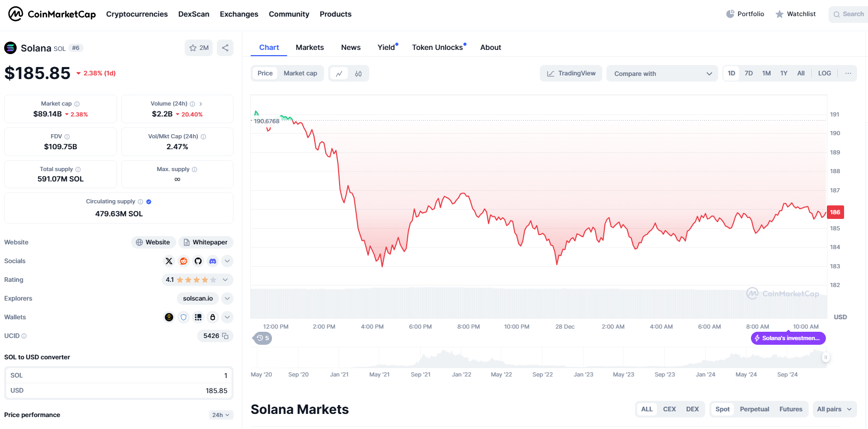
Task: Open the TradingView chart button
Action: pos(571,73)
